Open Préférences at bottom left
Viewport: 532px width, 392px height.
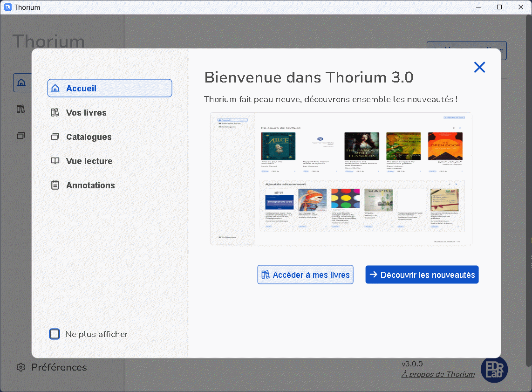coord(52,367)
